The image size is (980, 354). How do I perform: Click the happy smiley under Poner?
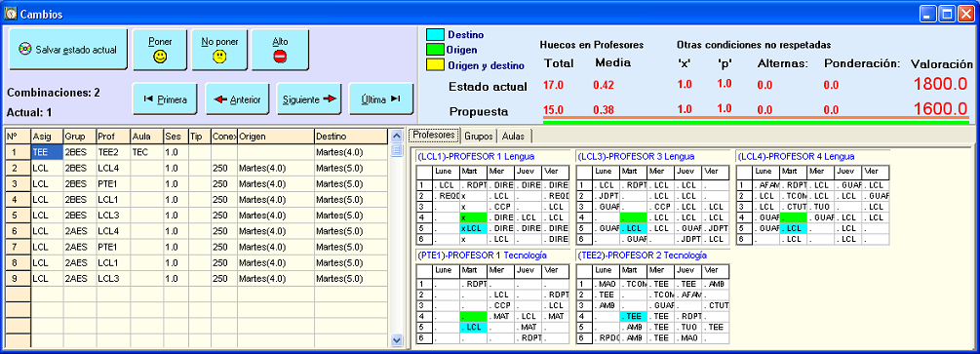[161, 57]
